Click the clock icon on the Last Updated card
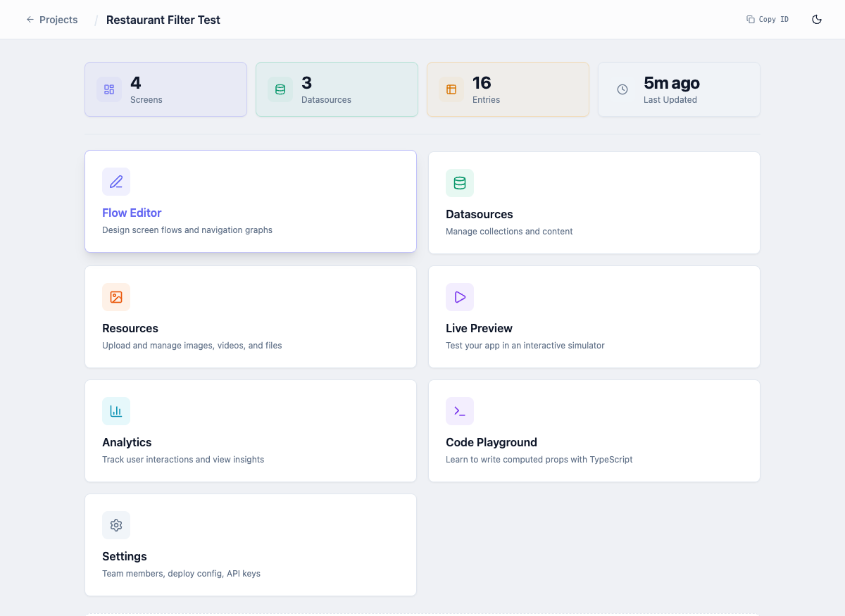Image resolution: width=845 pixels, height=616 pixels. tap(622, 89)
